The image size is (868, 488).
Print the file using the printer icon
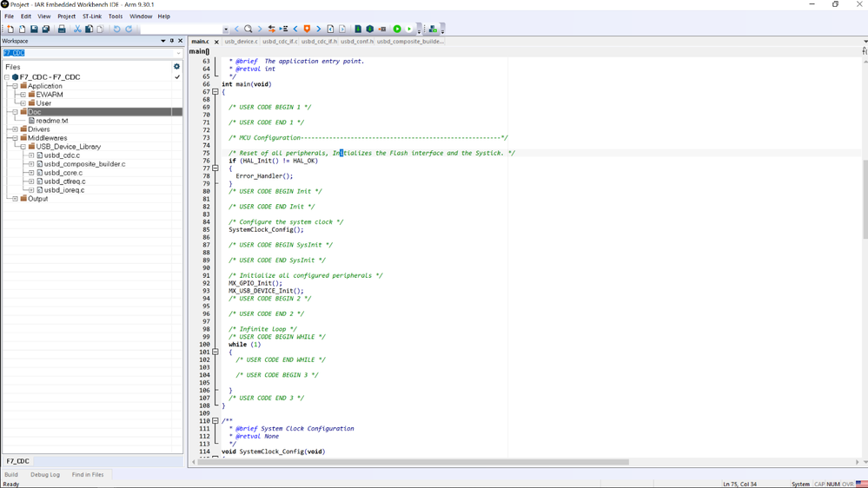point(62,29)
